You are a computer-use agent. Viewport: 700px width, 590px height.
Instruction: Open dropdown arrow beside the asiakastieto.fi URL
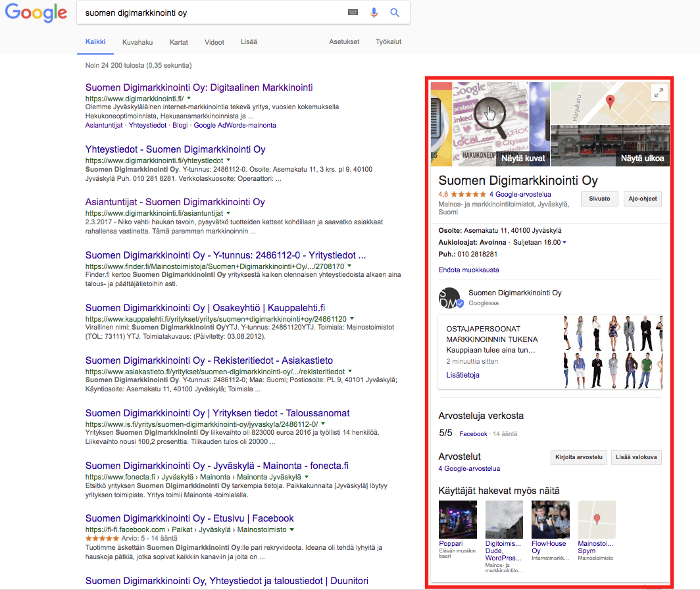350,371
